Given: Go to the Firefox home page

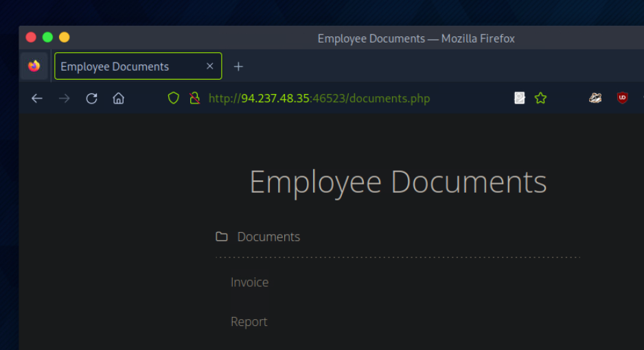Looking at the screenshot, I should click(x=119, y=98).
